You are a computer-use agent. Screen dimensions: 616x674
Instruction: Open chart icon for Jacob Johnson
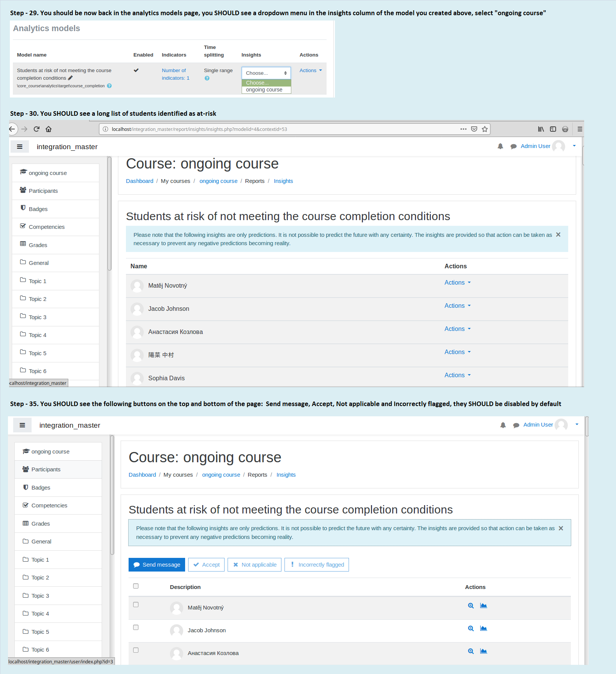click(484, 628)
